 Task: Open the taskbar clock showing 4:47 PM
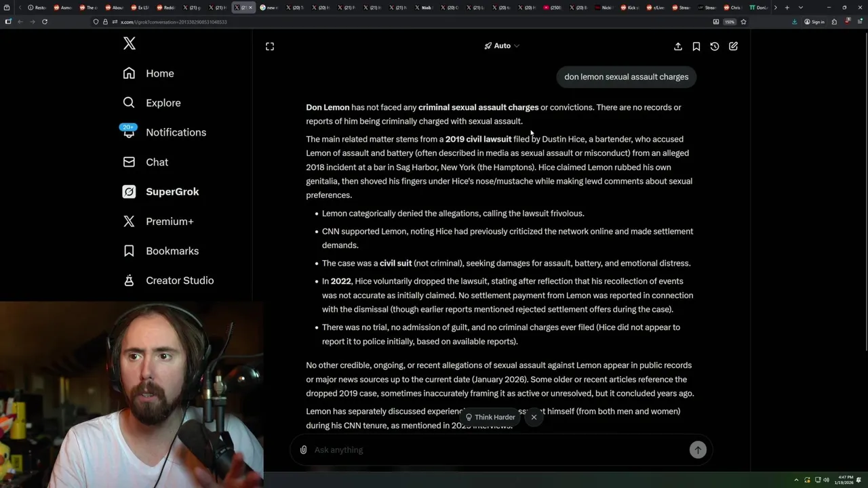pos(844,480)
